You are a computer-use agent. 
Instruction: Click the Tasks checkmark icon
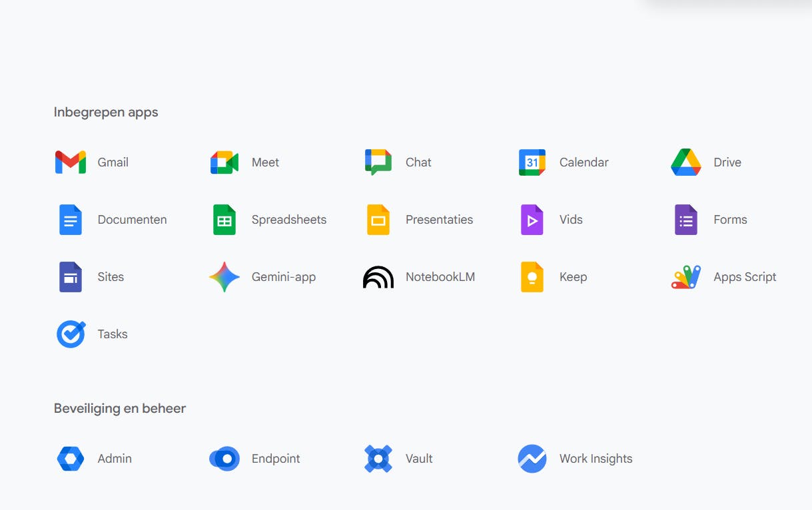pos(71,334)
